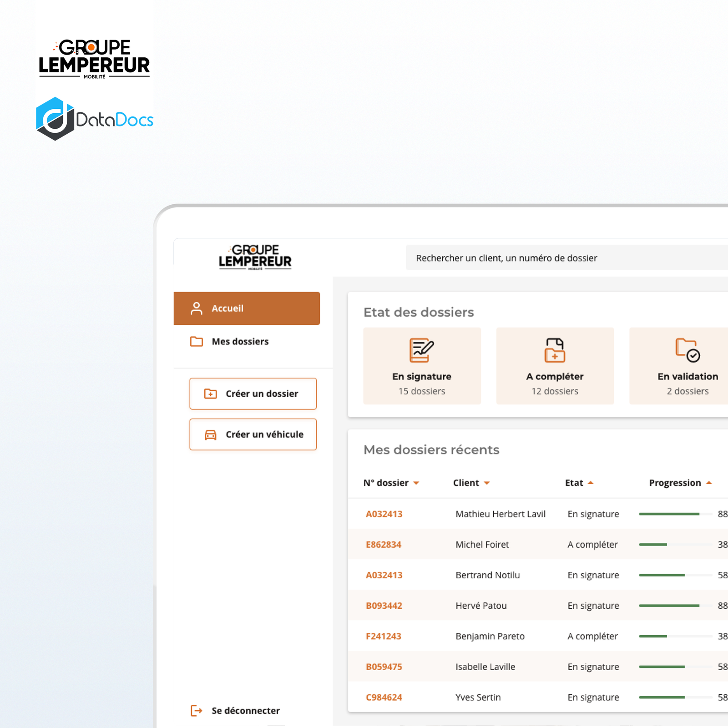
Task: Open dossier E862834
Action: (384, 545)
